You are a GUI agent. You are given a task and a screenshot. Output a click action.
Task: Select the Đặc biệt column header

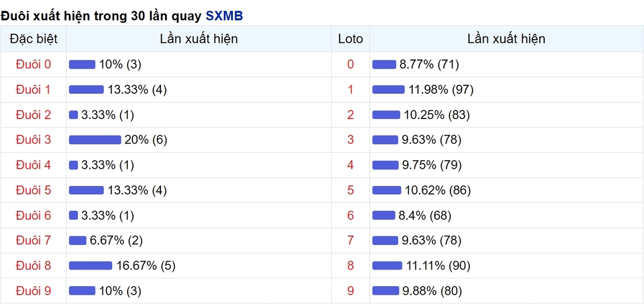coord(33,39)
